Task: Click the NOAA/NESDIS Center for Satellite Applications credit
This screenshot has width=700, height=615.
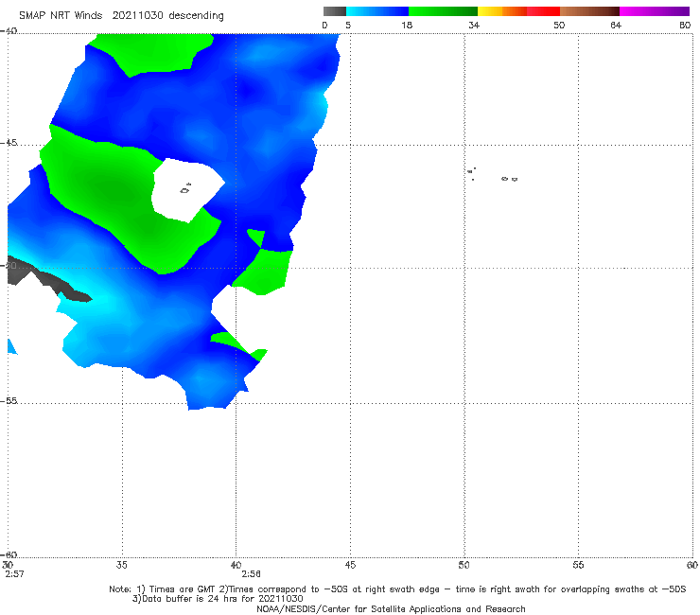Action: [x=391, y=609]
